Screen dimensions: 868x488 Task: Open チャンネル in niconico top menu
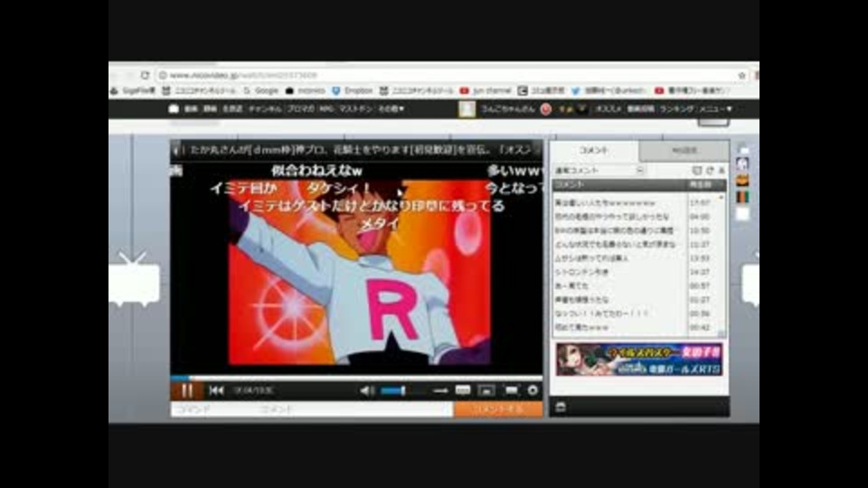[x=265, y=109]
